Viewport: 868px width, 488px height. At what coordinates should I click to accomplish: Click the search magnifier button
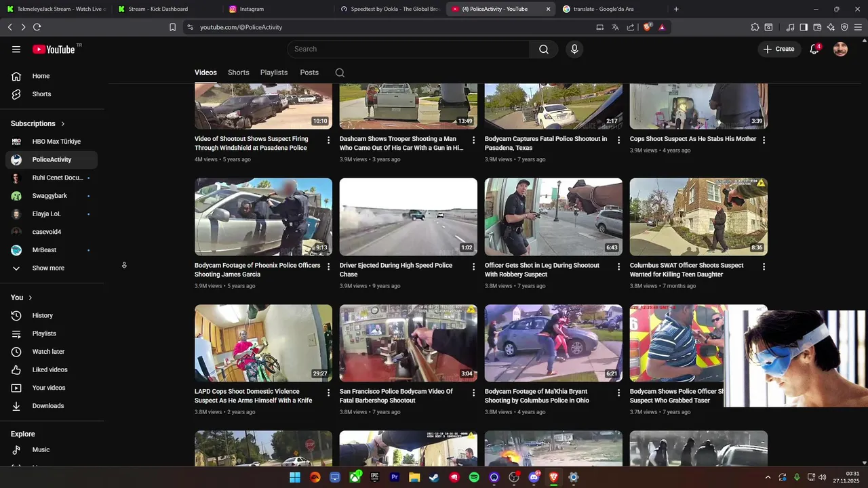pos(544,49)
